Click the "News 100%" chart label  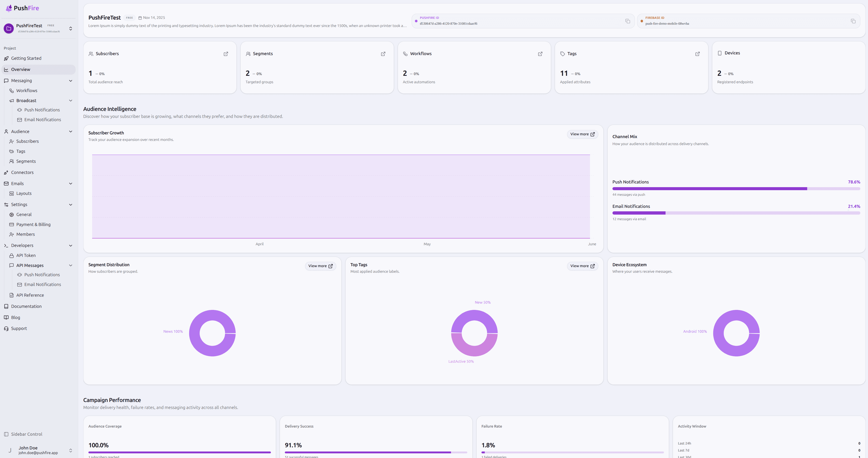coord(173,332)
